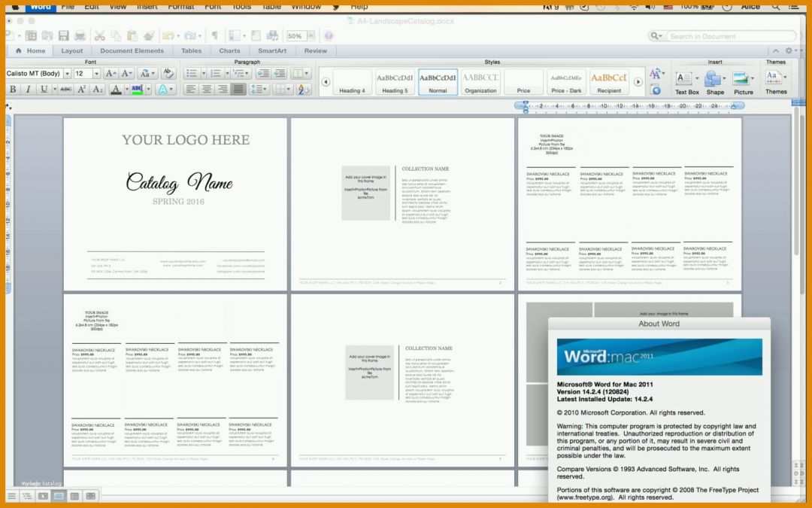
Task: Click the Sort icon in Paragraph group
Action: coord(303,89)
